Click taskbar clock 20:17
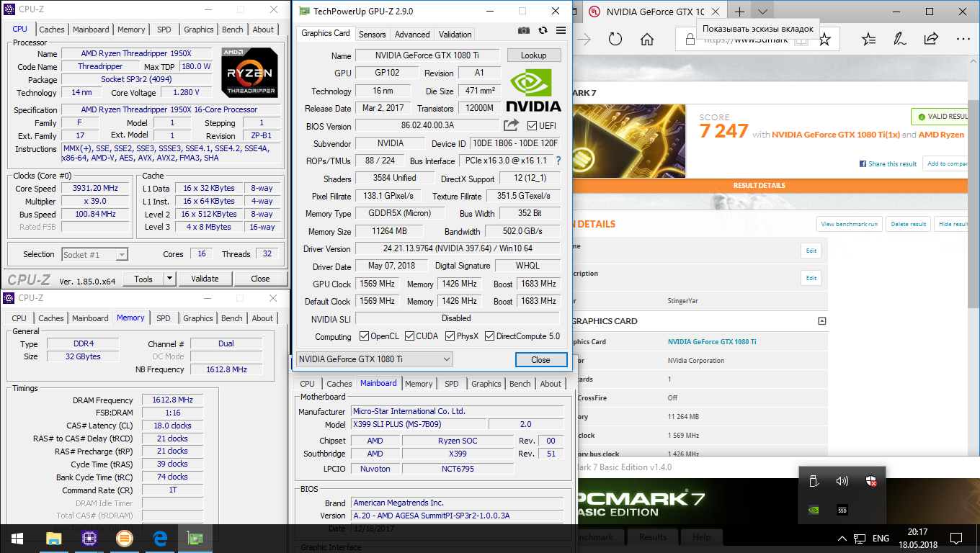Screen dimensions: 980x553 [917, 532]
